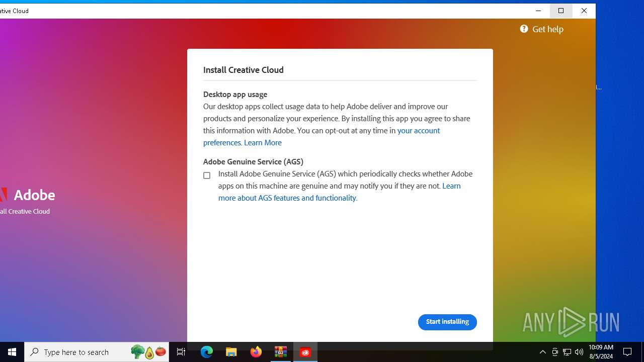Show hidden system tray icons
The width and height of the screenshot is (644, 362).
tap(542, 352)
